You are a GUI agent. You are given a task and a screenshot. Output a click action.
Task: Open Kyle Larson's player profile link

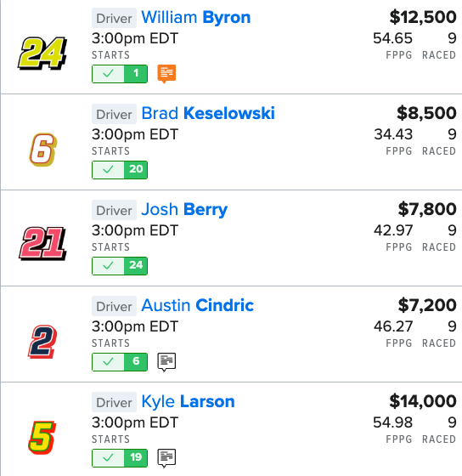[188, 401]
